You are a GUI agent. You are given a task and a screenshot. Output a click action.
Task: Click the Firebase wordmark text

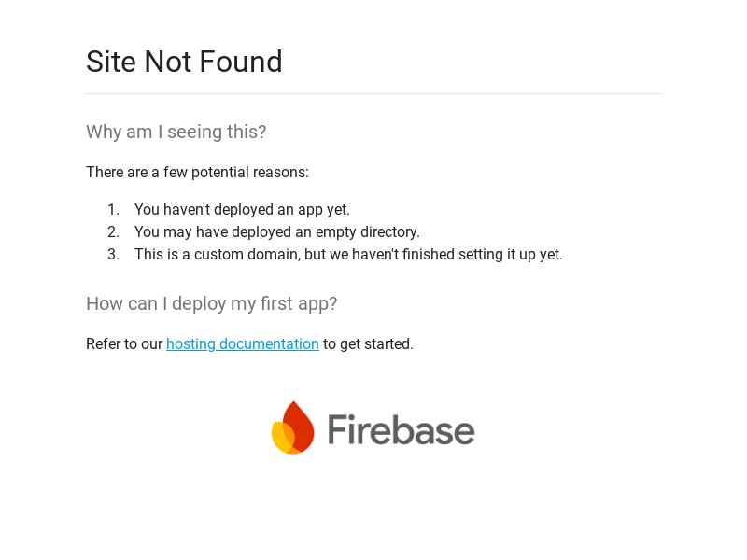click(x=402, y=430)
